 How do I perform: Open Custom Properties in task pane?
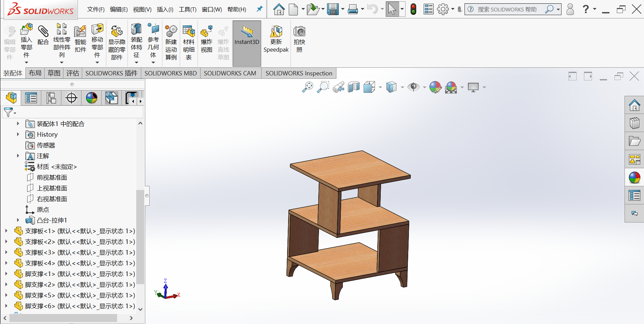click(634, 195)
